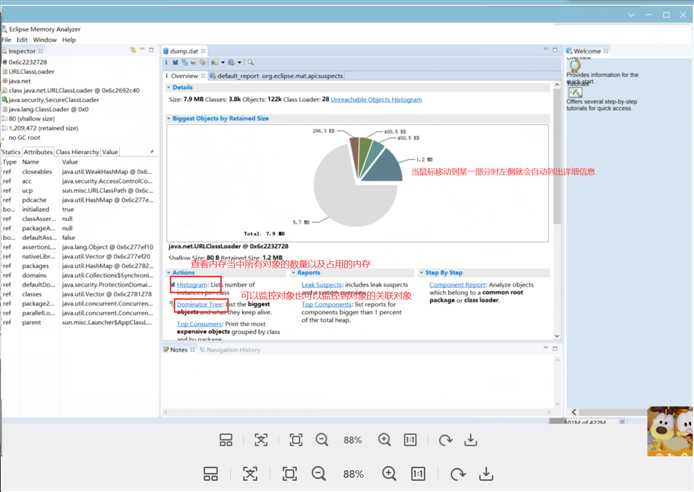694x492 pixels.
Task: Collapse the Reports section
Action: click(x=293, y=273)
